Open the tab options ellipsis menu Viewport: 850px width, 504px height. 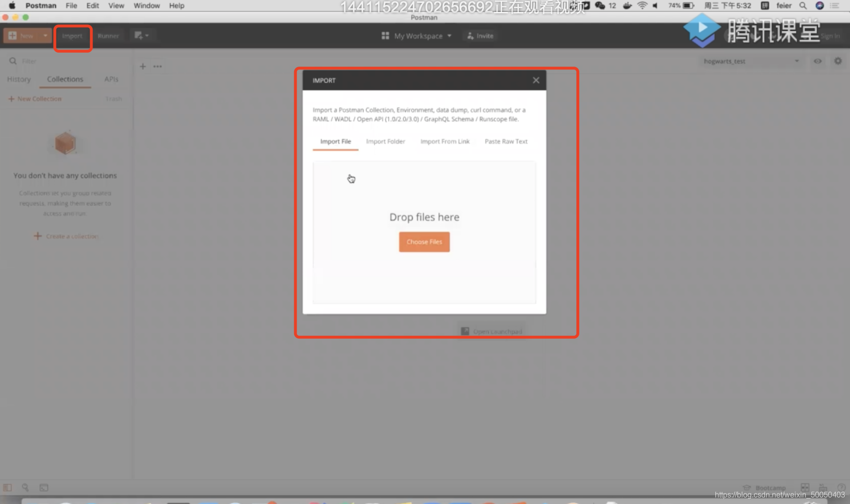click(158, 66)
